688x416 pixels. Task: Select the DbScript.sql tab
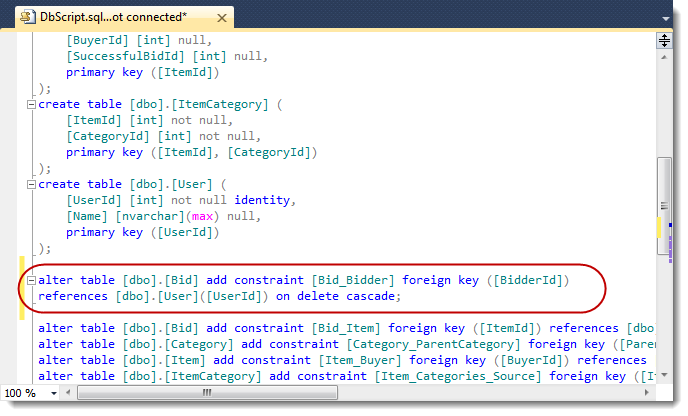125,18
